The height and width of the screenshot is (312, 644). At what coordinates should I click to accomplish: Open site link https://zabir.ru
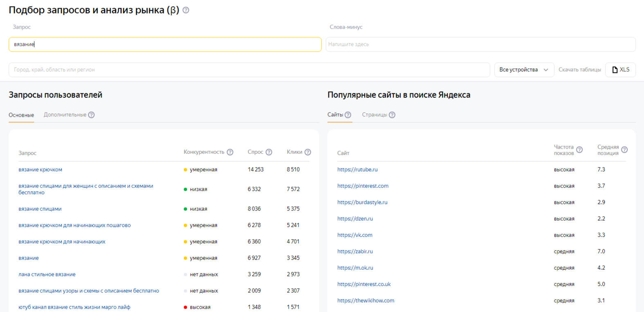355,251
